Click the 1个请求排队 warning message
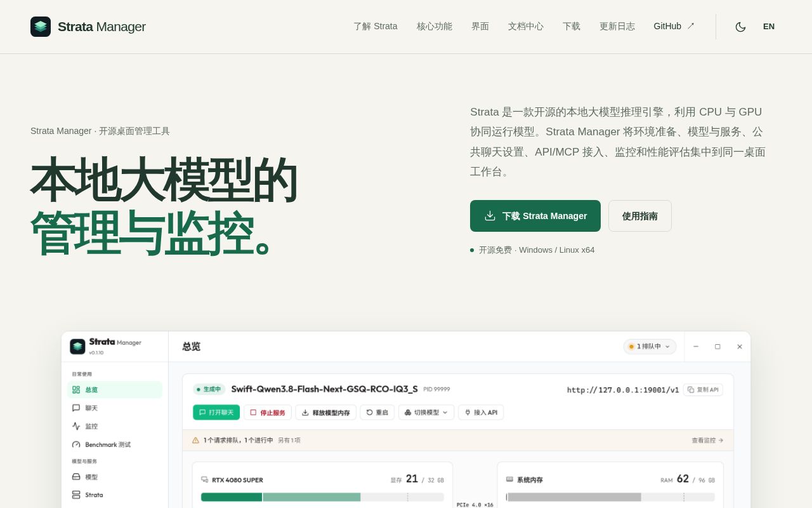This screenshot has width=812, height=508. coord(239,440)
